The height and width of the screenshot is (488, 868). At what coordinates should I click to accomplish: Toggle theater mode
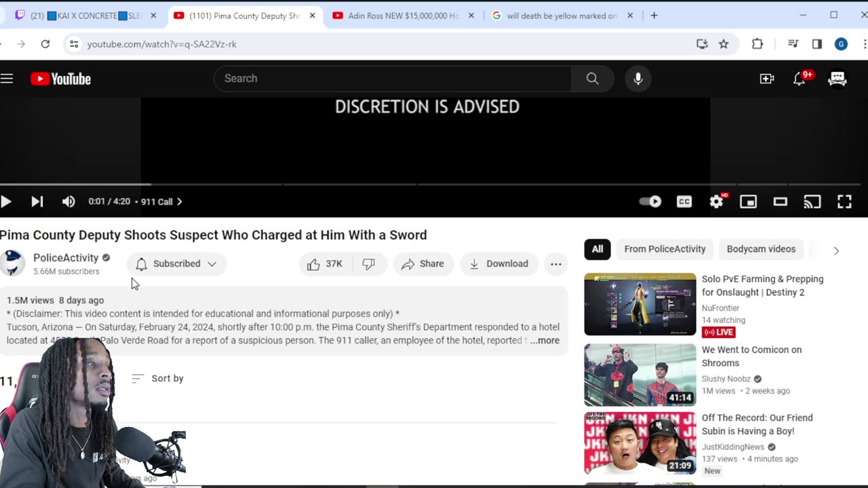point(781,201)
